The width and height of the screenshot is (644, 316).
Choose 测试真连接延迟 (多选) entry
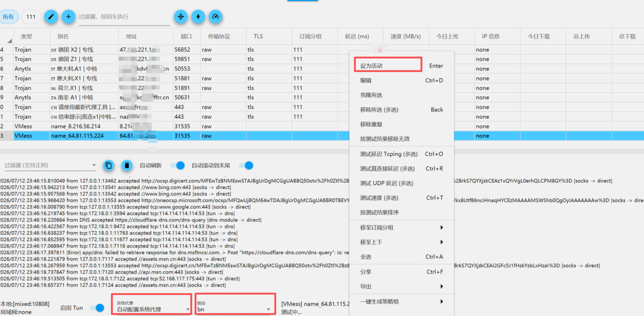coord(401,169)
